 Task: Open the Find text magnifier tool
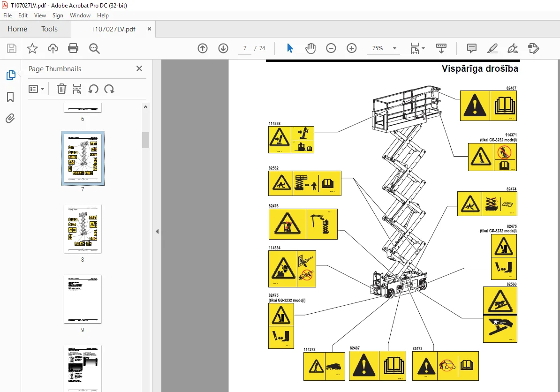point(94,48)
